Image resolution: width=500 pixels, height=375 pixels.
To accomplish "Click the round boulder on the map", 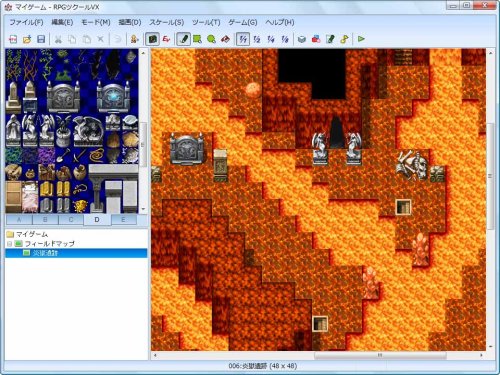I will pos(253,90).
